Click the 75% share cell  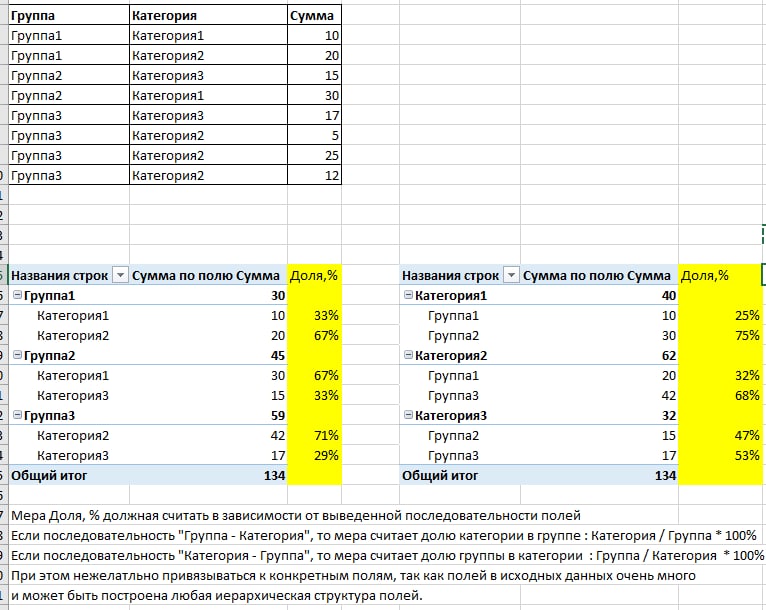click(x=720, y=335)
